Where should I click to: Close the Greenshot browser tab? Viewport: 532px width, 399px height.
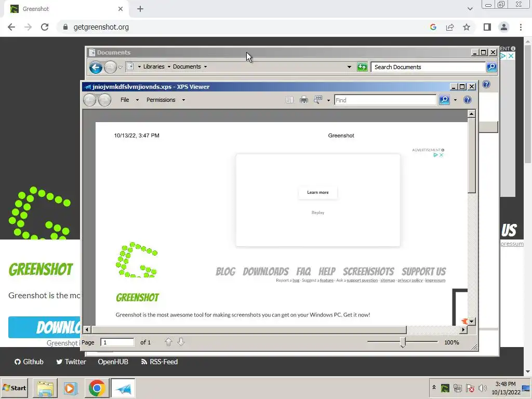[121, 9]
